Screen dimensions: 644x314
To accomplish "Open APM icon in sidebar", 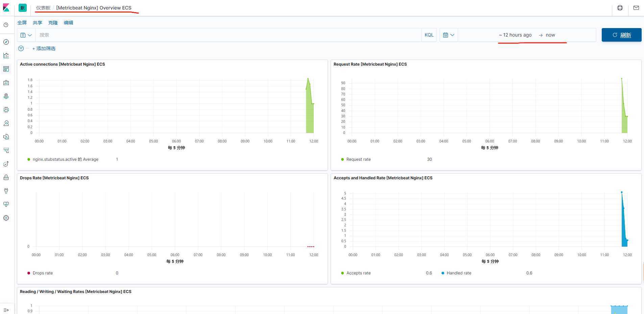I will coord(6,150).
